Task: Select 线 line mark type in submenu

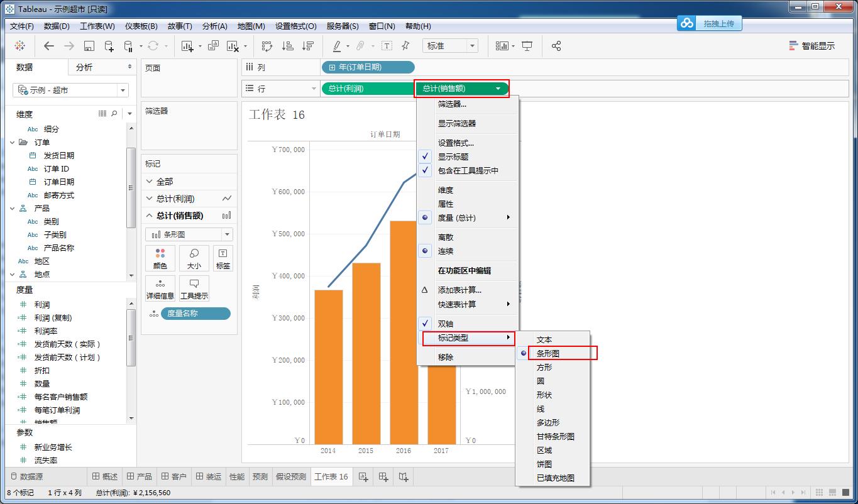Action: click(x=553, y=409)
